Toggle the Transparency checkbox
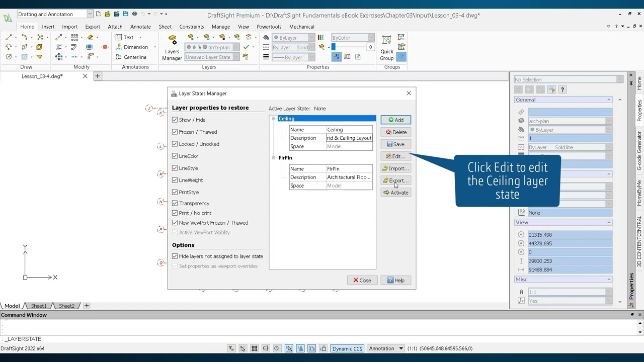The height and width of the screenshot is (362, 644). point(175,203)
